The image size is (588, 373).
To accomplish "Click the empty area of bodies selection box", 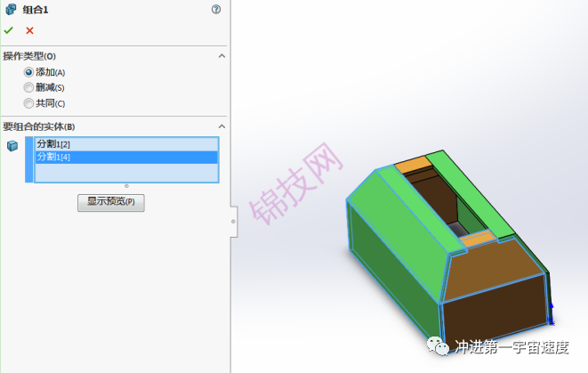I will click(126, 173).
